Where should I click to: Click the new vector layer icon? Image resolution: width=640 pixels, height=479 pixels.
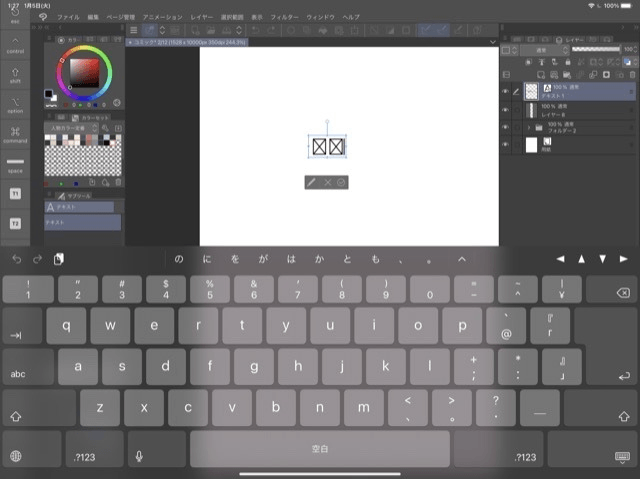click(554, 75)
